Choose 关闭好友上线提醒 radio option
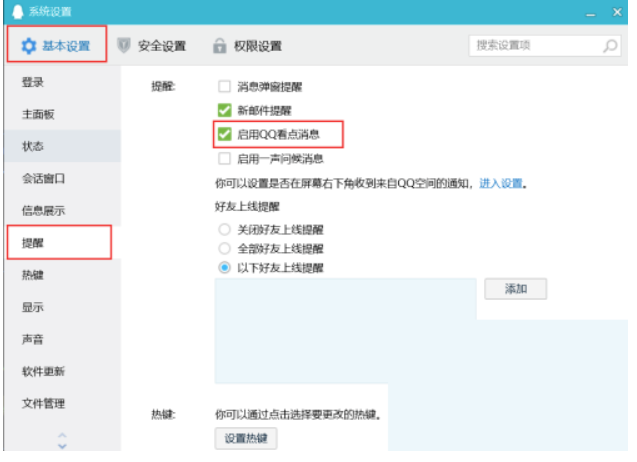 pyautogui.click(x=224, y=229)
